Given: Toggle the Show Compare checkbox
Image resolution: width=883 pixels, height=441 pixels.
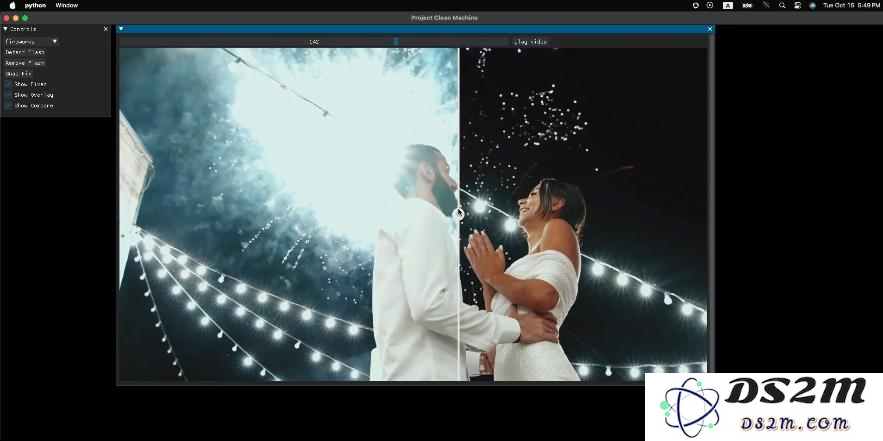Looking at the screenshot, I should click(x=8, y=106).
